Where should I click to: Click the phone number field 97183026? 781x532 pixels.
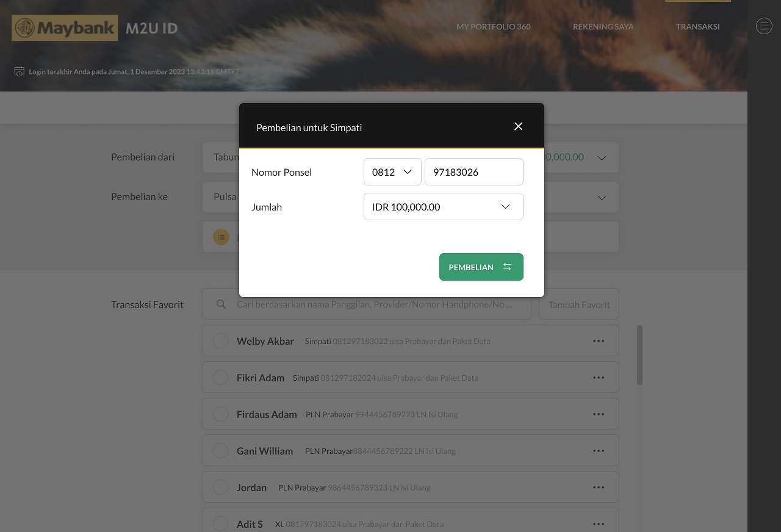474,172
